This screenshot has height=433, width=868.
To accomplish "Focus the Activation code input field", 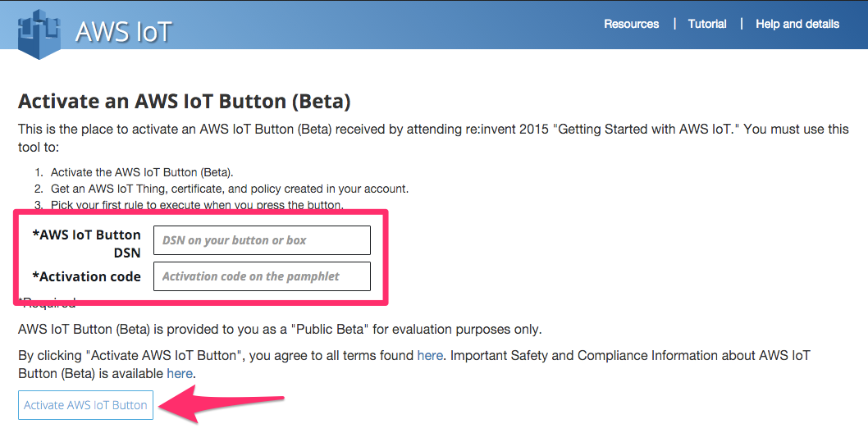I will point(262,276).
